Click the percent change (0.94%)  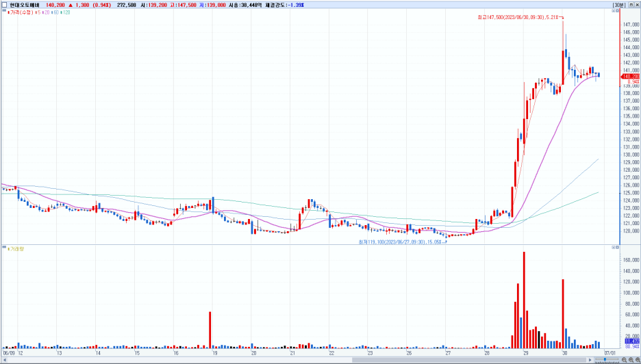(x=101, y=5)
